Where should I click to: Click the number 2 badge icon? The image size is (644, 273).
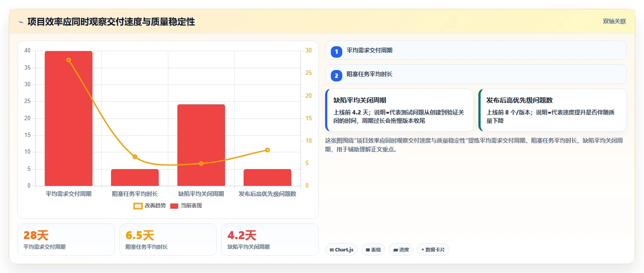(x=337, y=75)
